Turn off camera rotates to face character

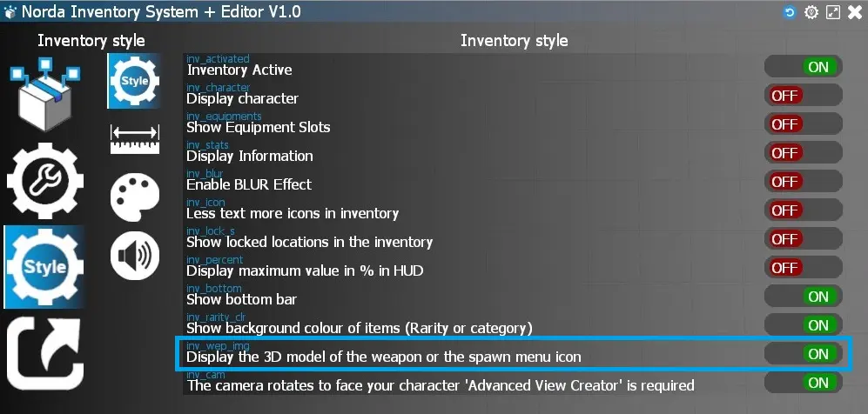pos(804,383)
